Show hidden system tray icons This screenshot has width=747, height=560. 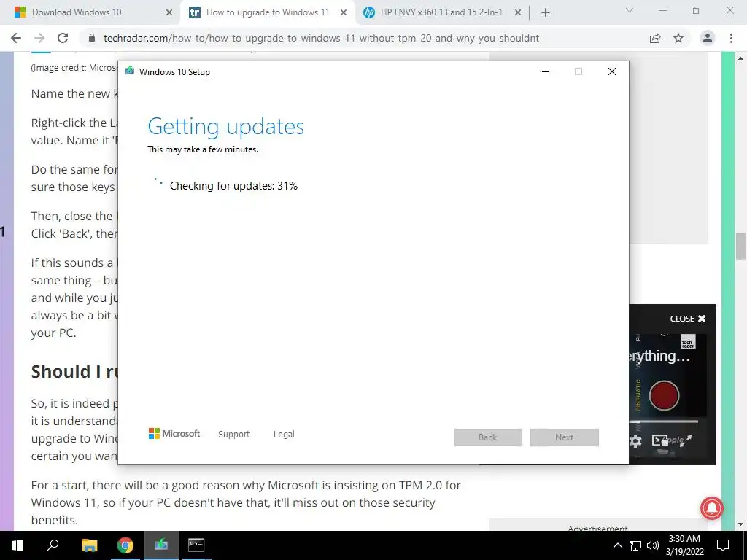pyautogui.click(x=617, y=545)
